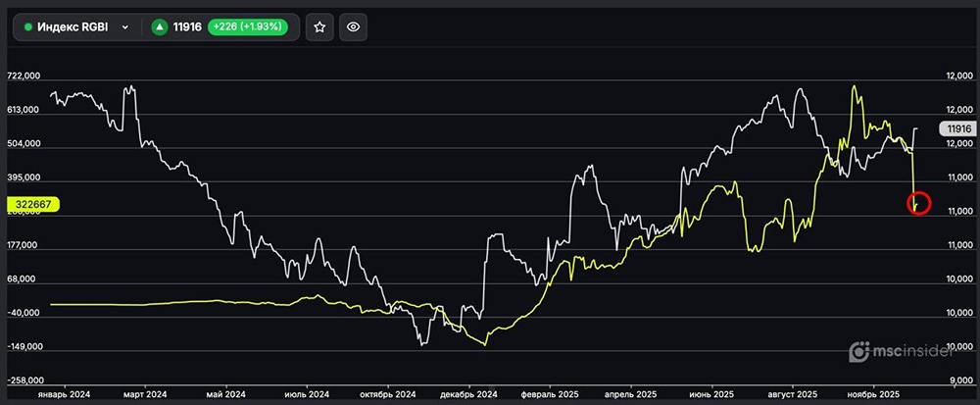Click the star favorite icon
The width and height of the screenshot is (980, 405).
318,27
